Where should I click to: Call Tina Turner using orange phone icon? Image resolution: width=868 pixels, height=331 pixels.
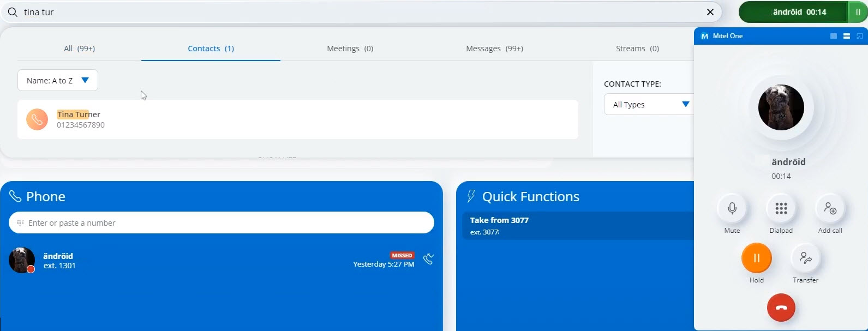pyautogui.click(x=37, y=119)
